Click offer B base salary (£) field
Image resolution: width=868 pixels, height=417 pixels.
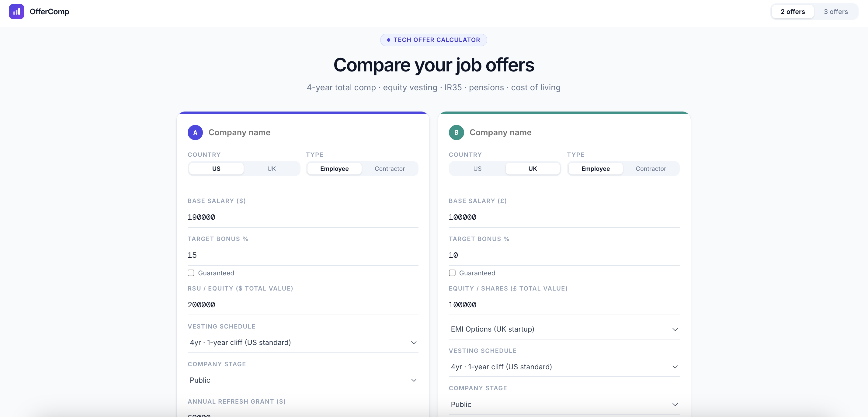click(x=564, y=217)
